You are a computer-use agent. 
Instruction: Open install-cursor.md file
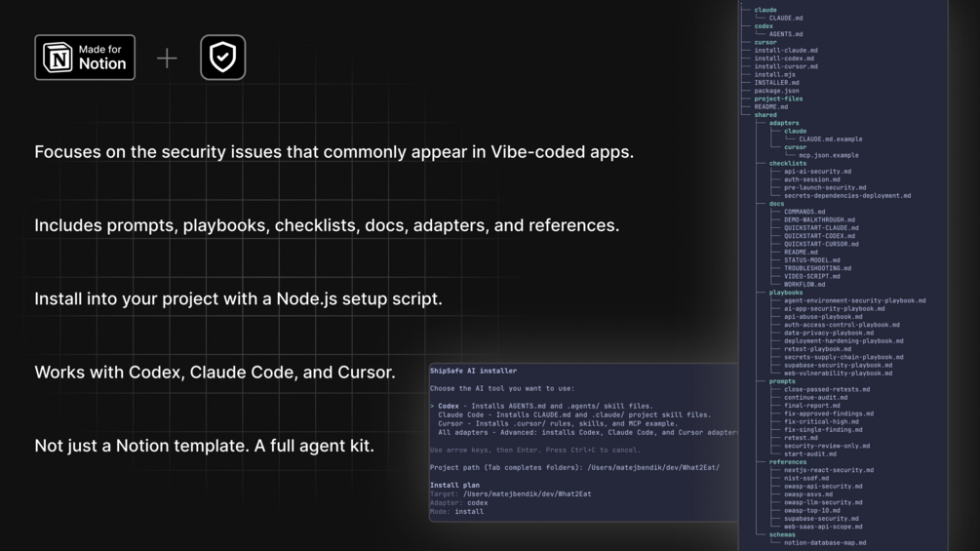[x=786, y=67]
